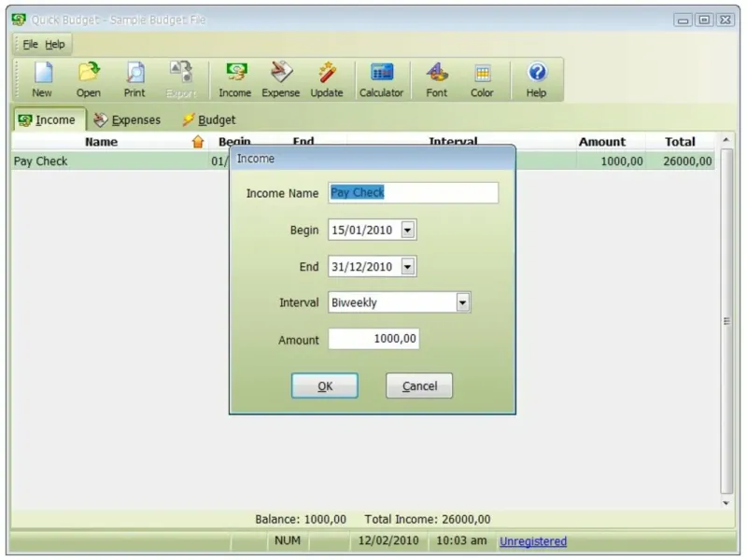
Task: Click the Quick Budget title bar app icon
Action: click(19, 20)
